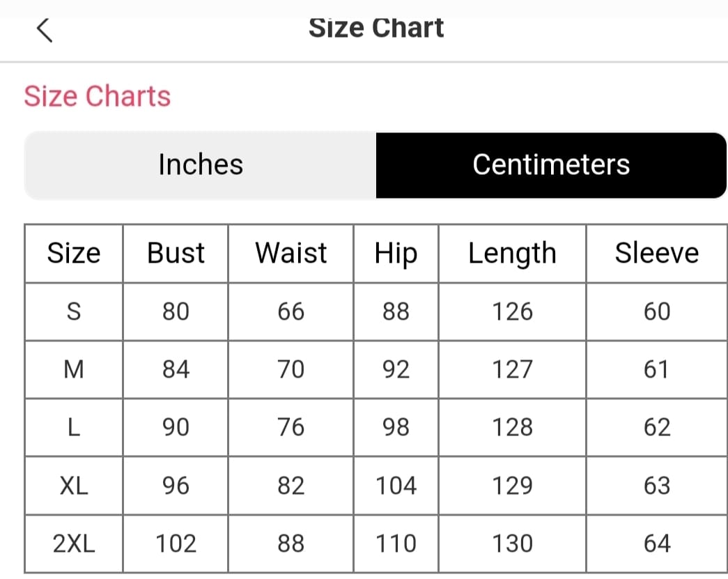Screen dimensions: 728x579
Task: Click the length value 126 cell
Action: coord(512,311)
